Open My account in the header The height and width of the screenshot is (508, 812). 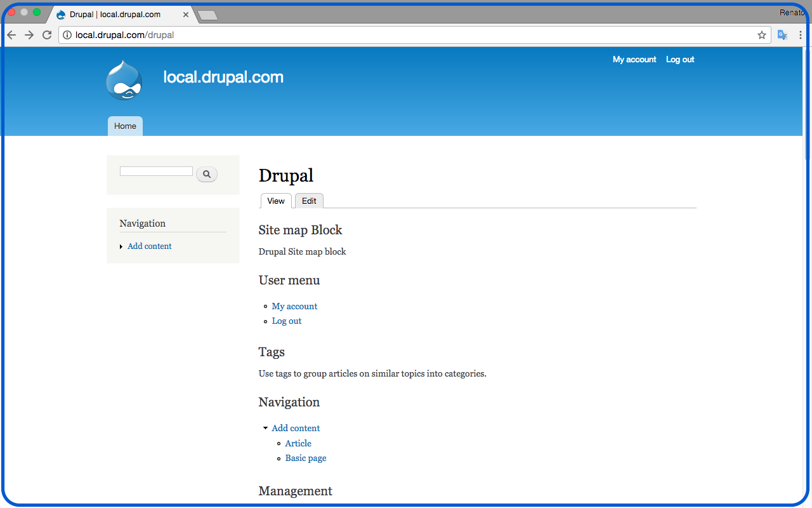click(634, 59)
